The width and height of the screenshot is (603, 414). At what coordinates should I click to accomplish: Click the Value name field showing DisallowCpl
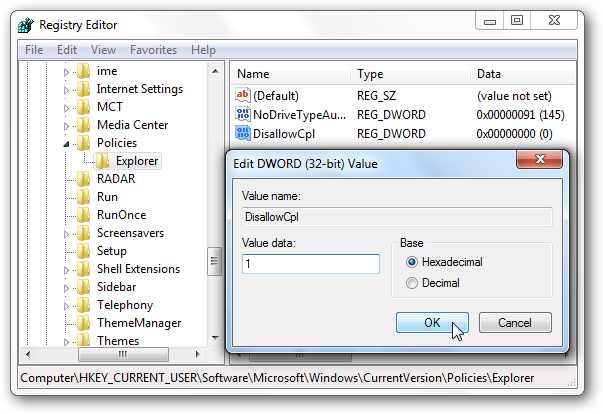click(397, 217)
